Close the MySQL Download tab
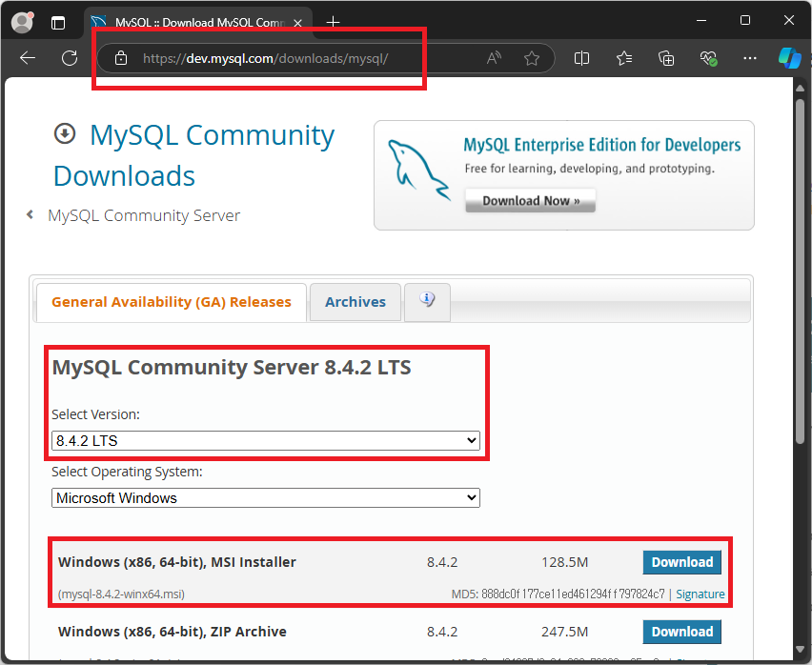 (297, 23)
